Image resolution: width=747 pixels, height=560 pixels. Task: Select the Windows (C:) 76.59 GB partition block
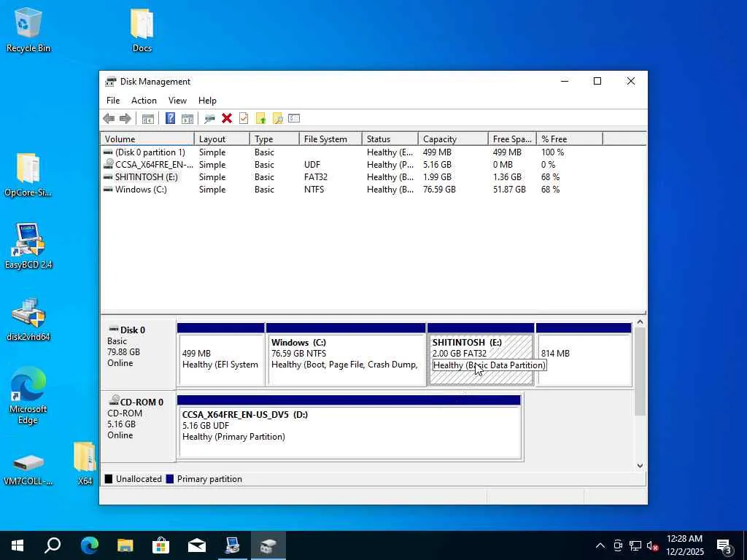[x=345, y=355]
